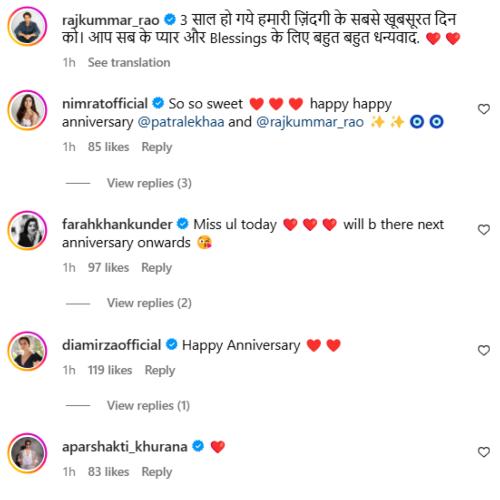View the 119 likes on diamirzaofficial's comment
Viewport: 500px width, 500px height.
coord(110,370)
